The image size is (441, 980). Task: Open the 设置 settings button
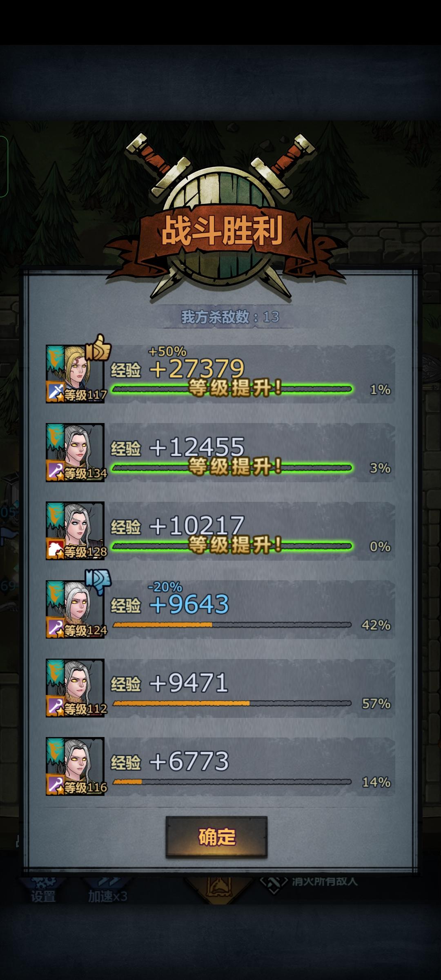(x=43, y=891)
